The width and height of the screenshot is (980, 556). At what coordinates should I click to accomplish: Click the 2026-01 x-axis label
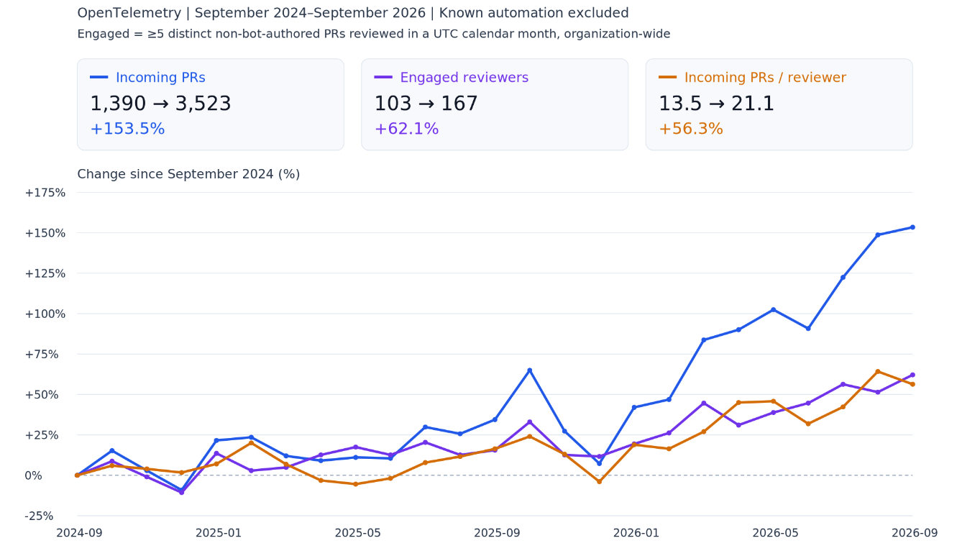click(636, 533)
